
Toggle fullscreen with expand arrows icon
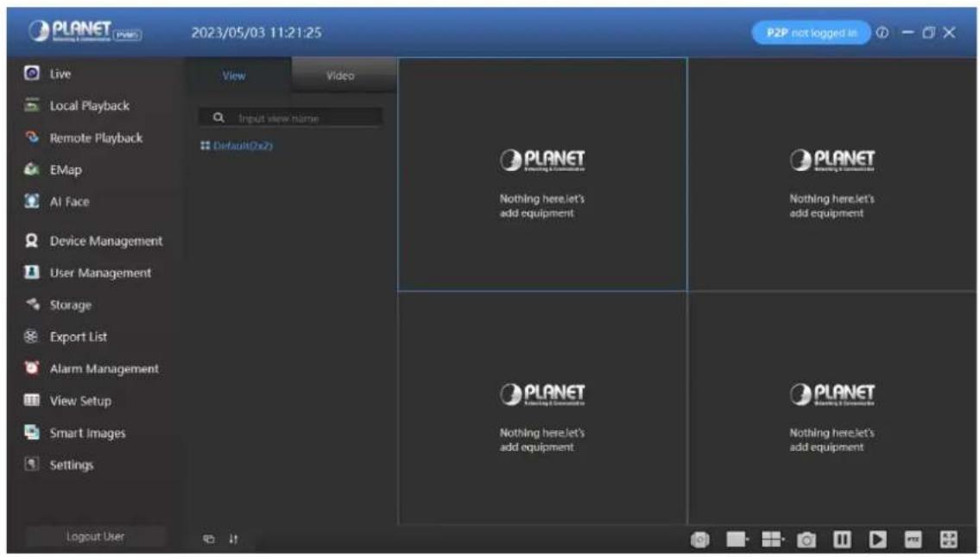click(x=949, y=539)
